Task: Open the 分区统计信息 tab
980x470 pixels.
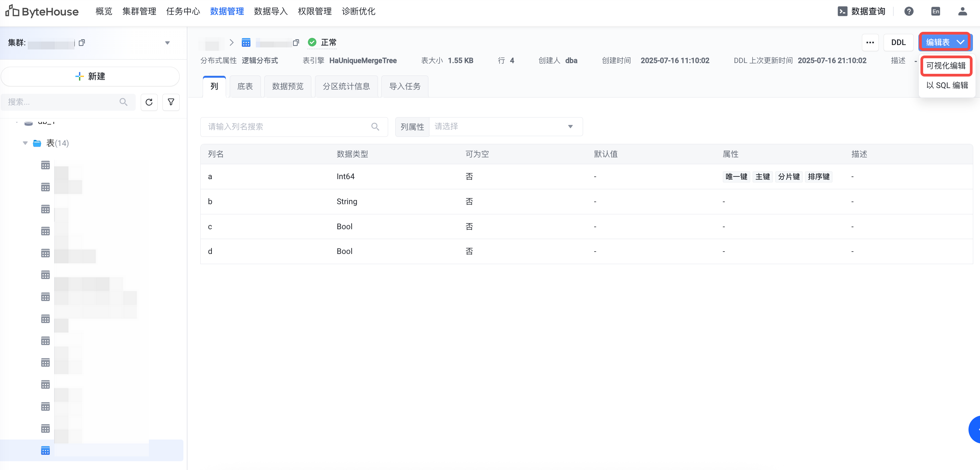Action: pyautogui.click(x=346, y=86)
